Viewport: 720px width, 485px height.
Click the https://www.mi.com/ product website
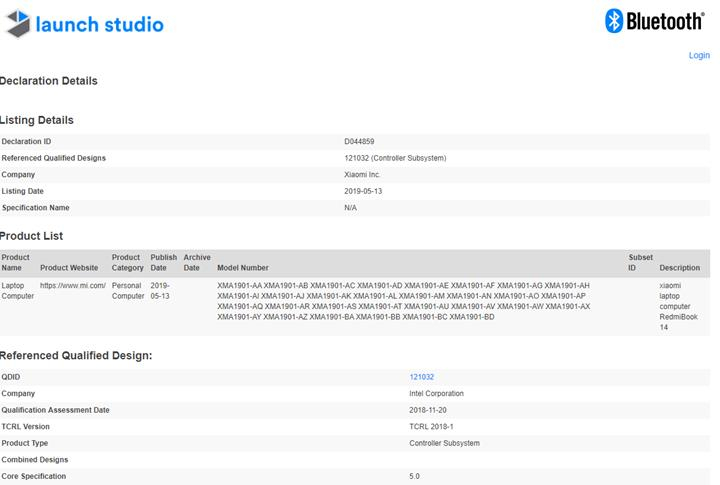tap(72, 285)
